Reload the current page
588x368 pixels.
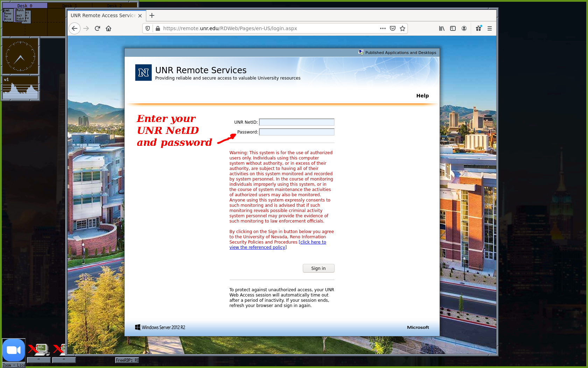(97, 28)
